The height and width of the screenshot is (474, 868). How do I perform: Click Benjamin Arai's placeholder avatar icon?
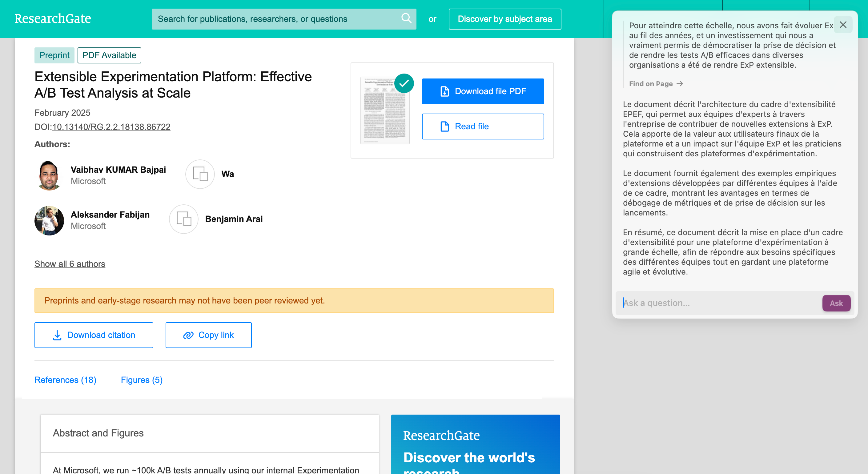(x=184, y=219)
